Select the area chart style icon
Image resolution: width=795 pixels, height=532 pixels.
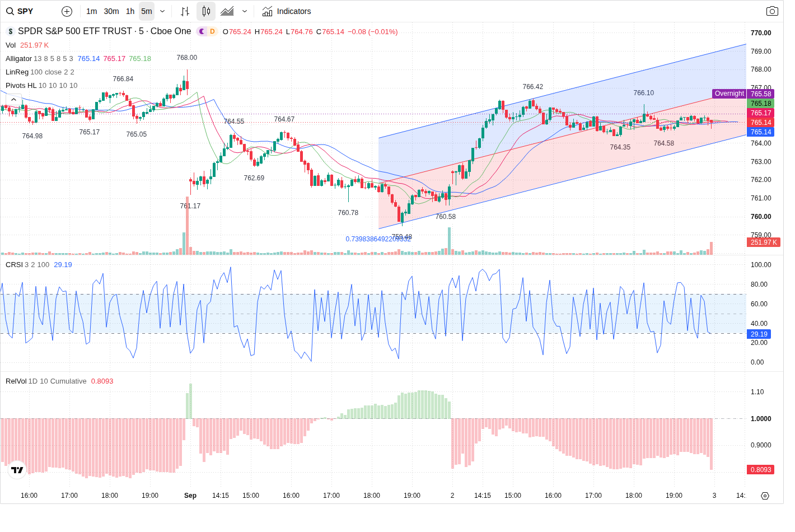click(x=227, y=11)
